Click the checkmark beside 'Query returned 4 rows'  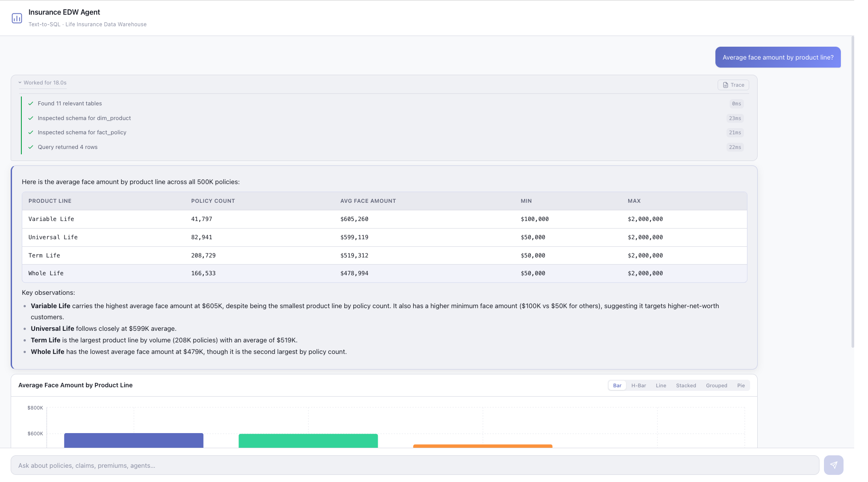click(31, 147)
